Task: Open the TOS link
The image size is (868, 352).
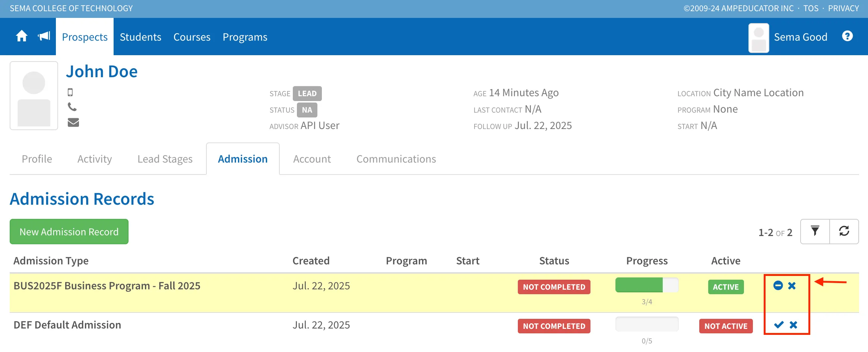Action: tap(811, 8)
